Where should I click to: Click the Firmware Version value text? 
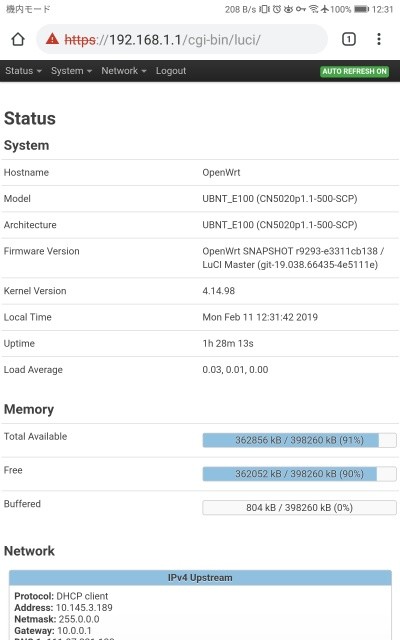[293, 258]
